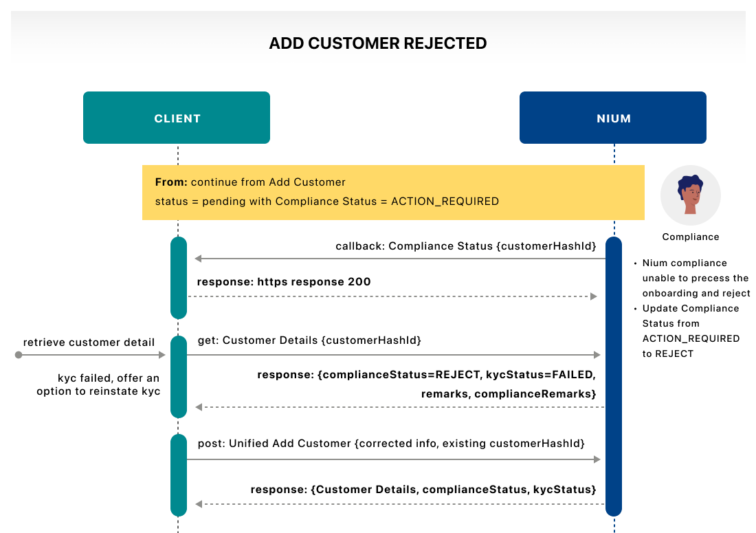Select the teal CLIENT box
Screen dimensions: 756x533
point(177,118)
